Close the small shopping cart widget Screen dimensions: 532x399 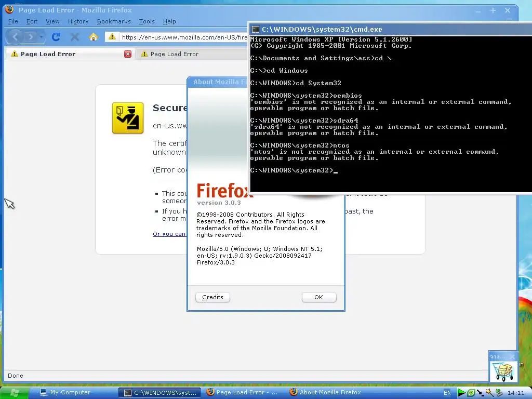coord(513,356)
